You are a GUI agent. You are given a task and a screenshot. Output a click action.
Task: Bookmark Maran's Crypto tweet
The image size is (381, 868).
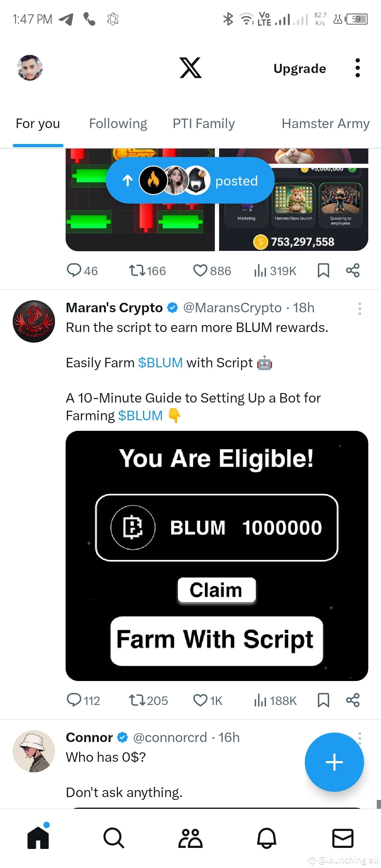[324, 700]
